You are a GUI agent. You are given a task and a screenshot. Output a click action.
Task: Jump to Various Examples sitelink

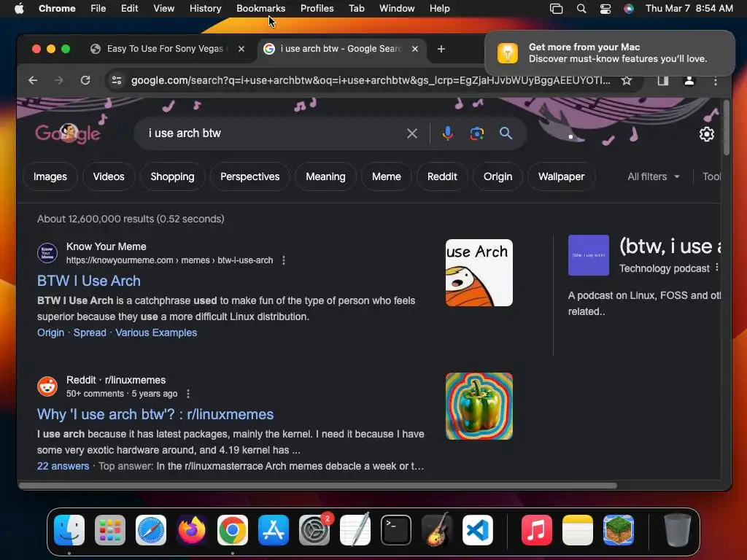(156, 332)
